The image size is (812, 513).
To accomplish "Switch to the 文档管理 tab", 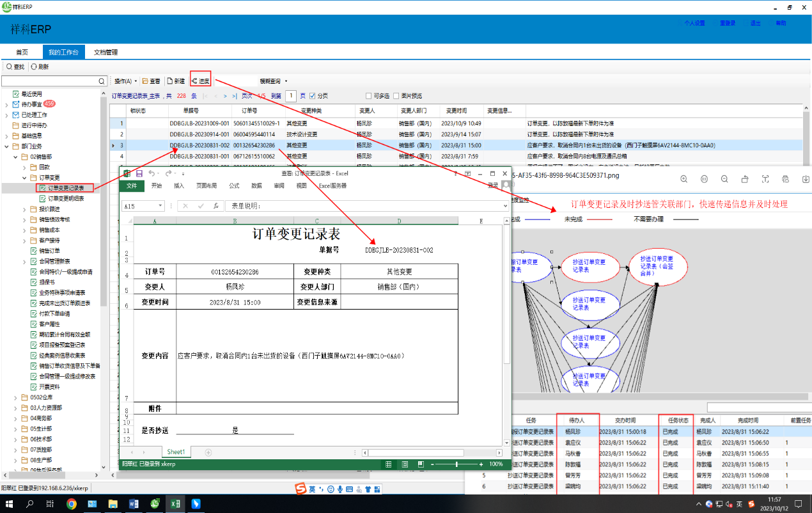I will pos(105,52).
